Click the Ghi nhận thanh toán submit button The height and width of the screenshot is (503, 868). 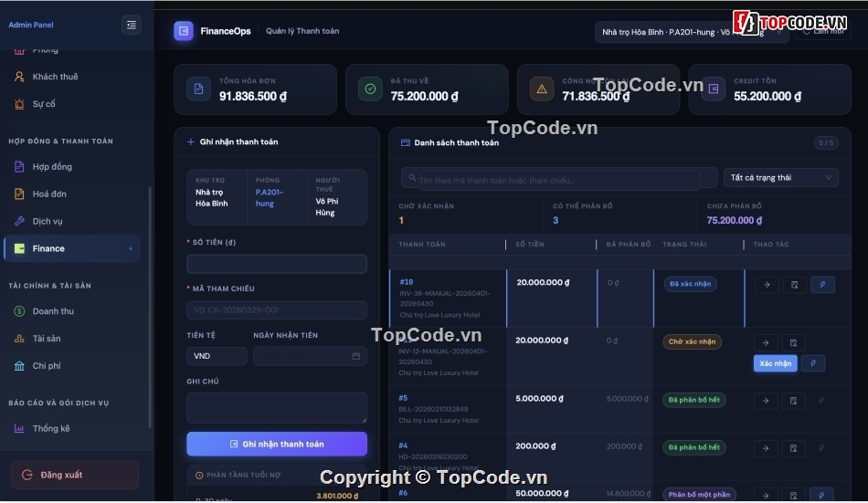[x=277, y=445]
